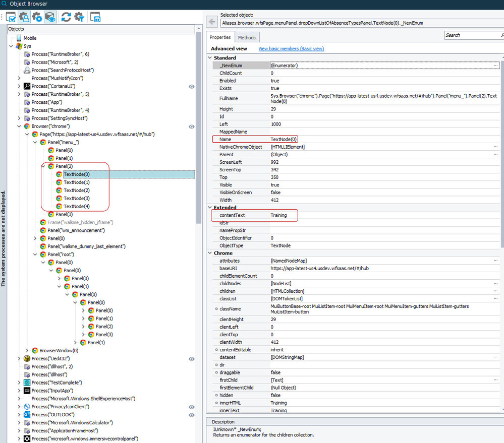Image resolution: width=504 pixels, height=443 pixels.
Task: Expand the BrowserWindow(0) tree node
Action: coord(27,351)
